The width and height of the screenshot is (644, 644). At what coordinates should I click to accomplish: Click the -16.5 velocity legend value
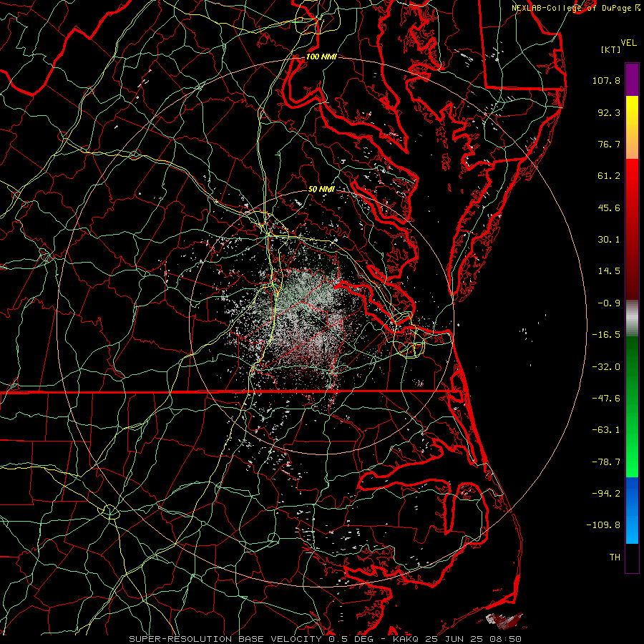(606, 335)
